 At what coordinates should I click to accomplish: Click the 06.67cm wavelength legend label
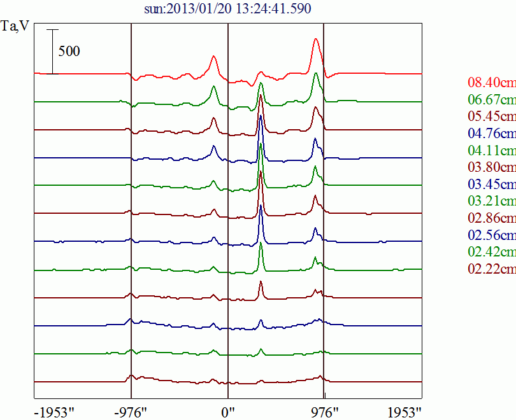492,99
